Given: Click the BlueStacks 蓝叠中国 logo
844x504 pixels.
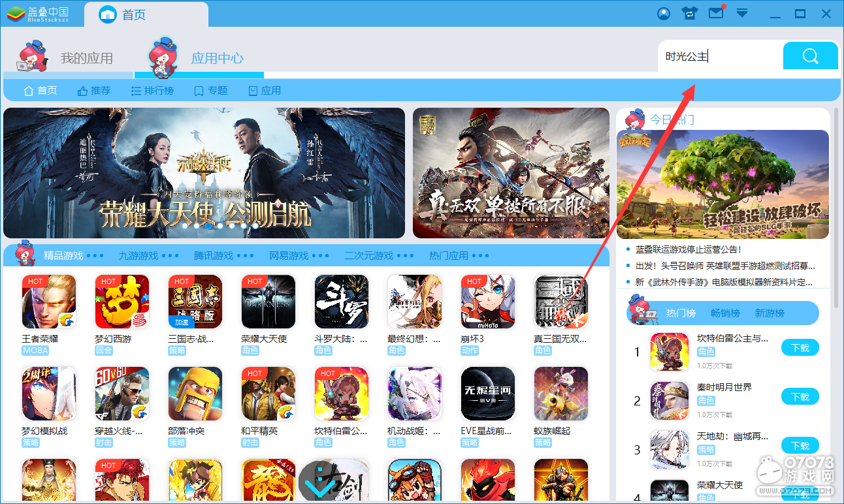Looking at the screenshot, I should click(x=38, y=13).
